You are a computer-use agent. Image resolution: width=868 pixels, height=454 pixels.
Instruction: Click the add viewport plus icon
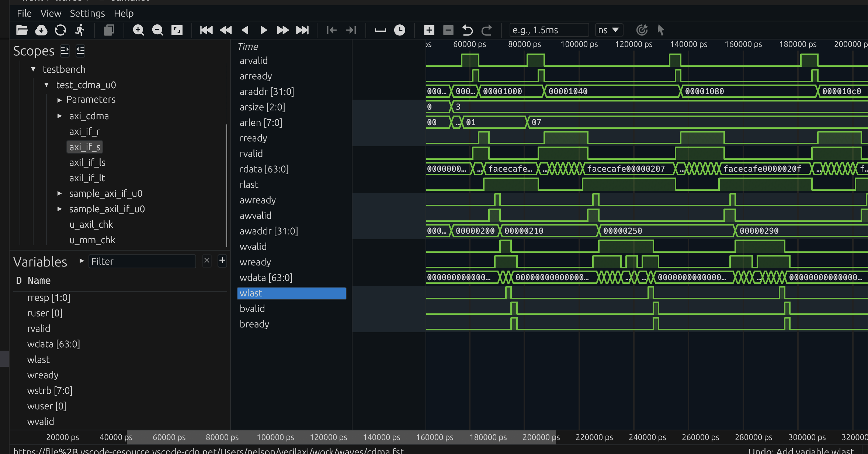pyautogui.click(x=429, y=30)
